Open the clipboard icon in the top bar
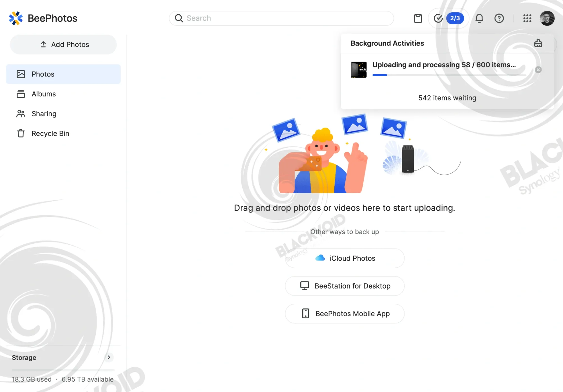The height and width of the screenshot is (392, 563). coord(418,18)
